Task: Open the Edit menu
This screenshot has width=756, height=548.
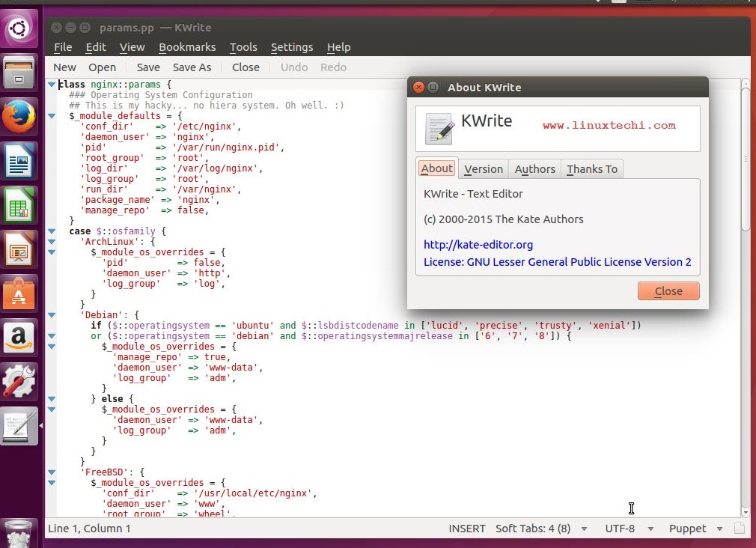Action: click(96, 47)
